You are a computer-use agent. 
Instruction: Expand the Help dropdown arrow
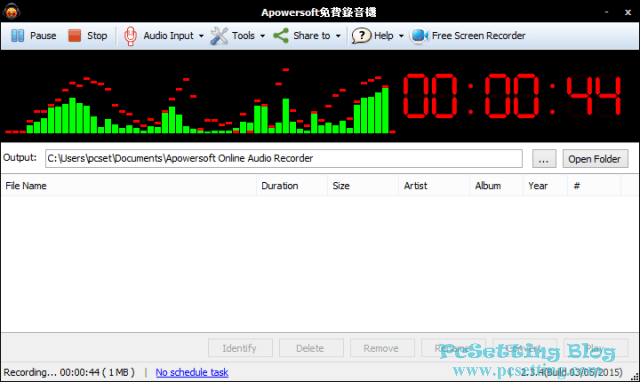click(x=401, y=36)
